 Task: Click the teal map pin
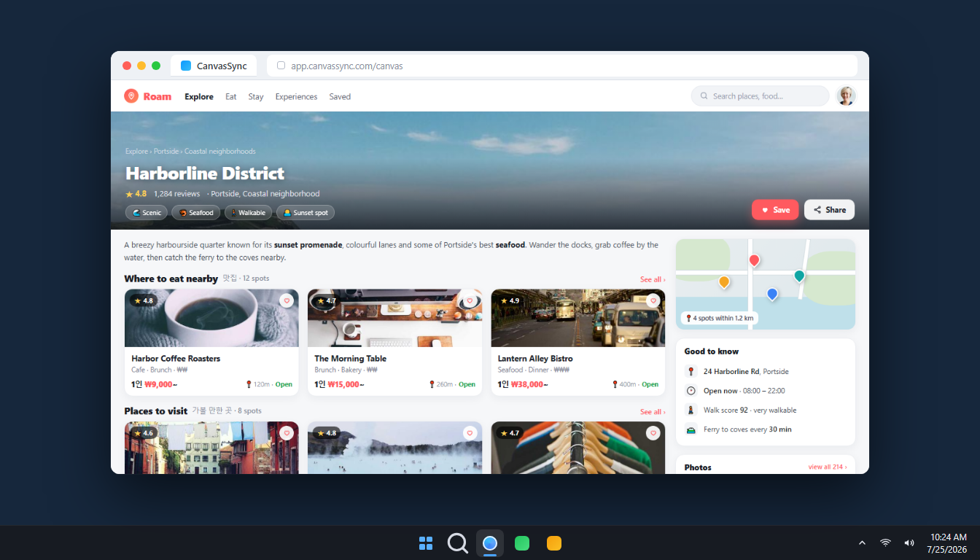(x=799, y=276)
